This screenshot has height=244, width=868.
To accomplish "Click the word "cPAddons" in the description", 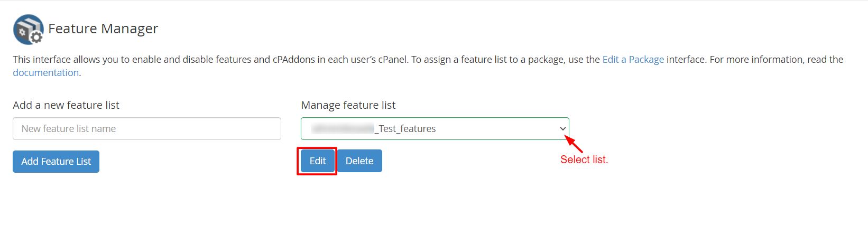I will pyautogui.click(x=294, y=60).
